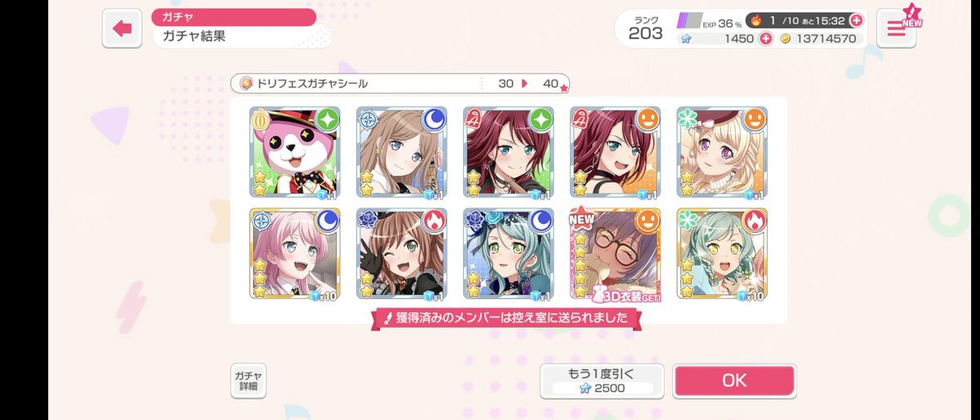Tap the blue star currency icon
This screenshot has height=420, width=980.
[686, 38]
